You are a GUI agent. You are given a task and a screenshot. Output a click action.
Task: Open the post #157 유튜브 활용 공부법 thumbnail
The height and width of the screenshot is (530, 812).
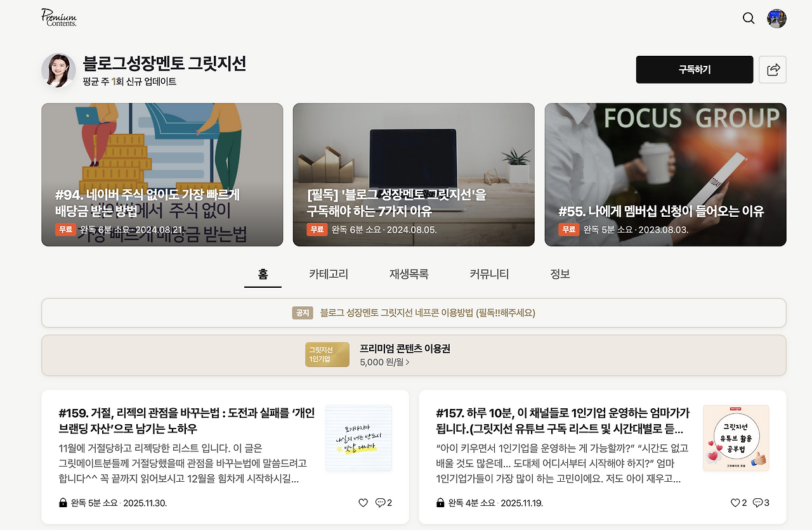tap(736, 438)
